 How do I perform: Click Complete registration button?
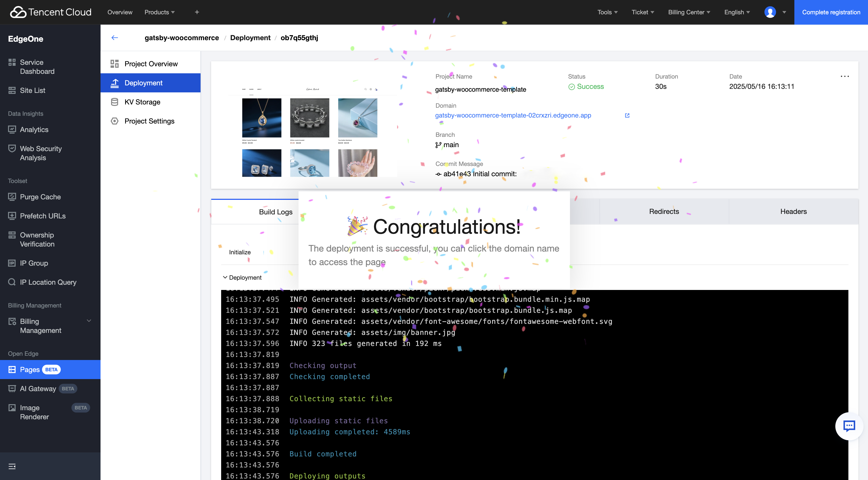(831, 12)
